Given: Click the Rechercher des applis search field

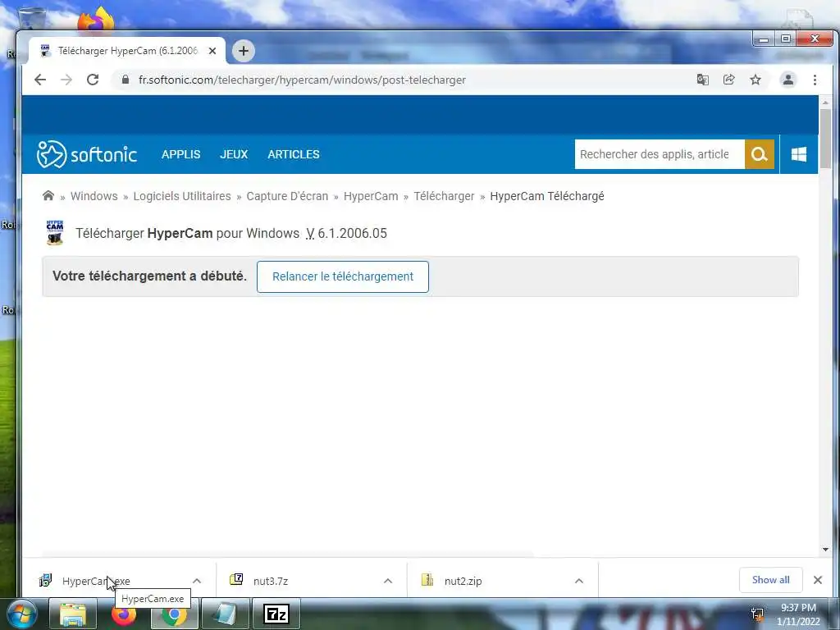Looking at the screenshot, I should point(660,154).
